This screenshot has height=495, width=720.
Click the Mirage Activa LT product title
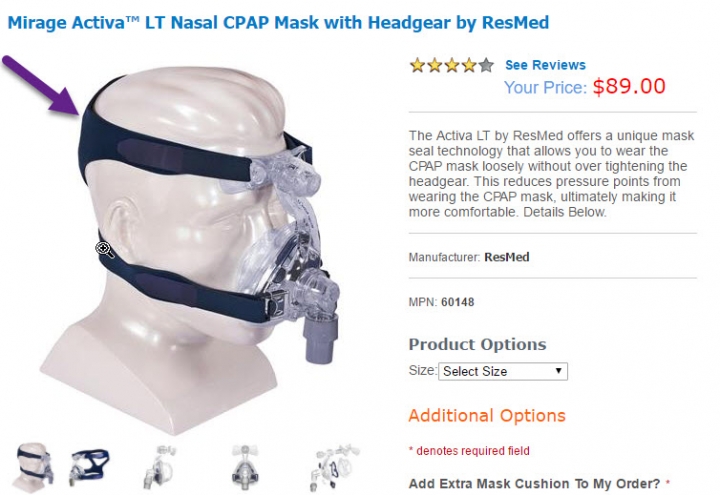[x=278, y=22]
